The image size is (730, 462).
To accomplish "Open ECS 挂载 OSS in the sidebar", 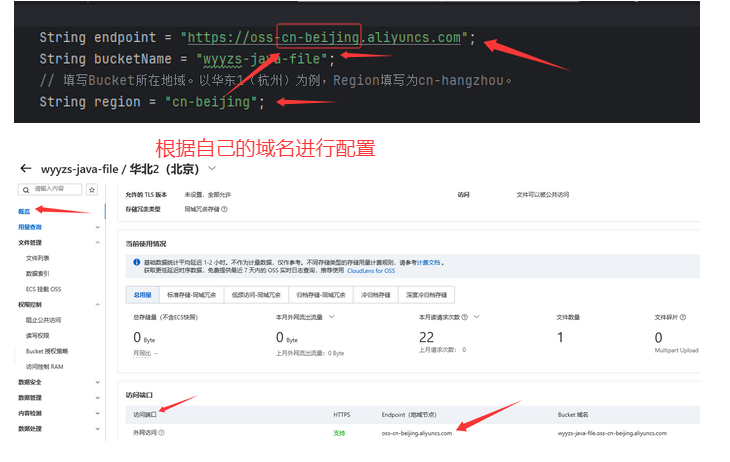I will tap(43, 289).
